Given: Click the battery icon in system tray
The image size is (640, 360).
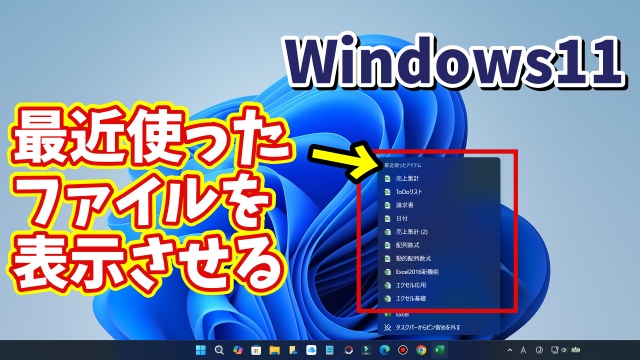Looking at the screenshot, I should (576, 350).
